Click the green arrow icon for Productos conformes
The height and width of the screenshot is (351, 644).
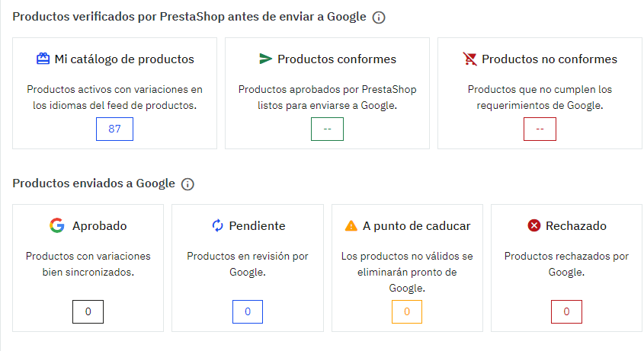click(265, 59)
